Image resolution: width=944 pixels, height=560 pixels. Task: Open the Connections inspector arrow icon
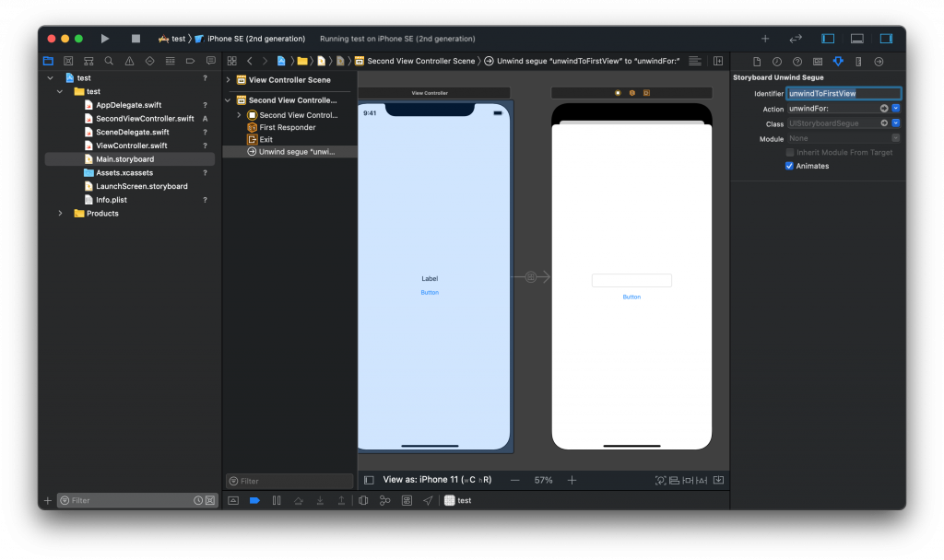(x=879, y=62)
